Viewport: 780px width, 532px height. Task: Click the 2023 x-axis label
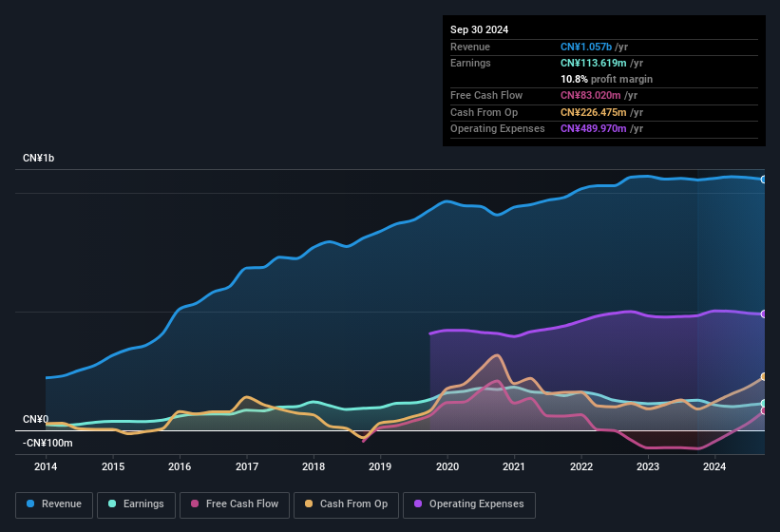648,466
